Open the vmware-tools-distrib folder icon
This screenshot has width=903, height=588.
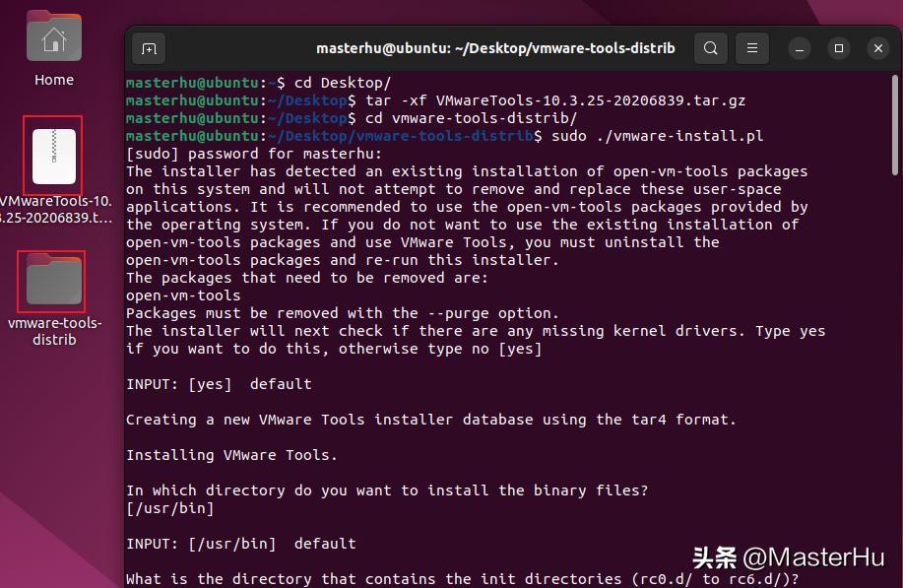[x=52, y=281]
